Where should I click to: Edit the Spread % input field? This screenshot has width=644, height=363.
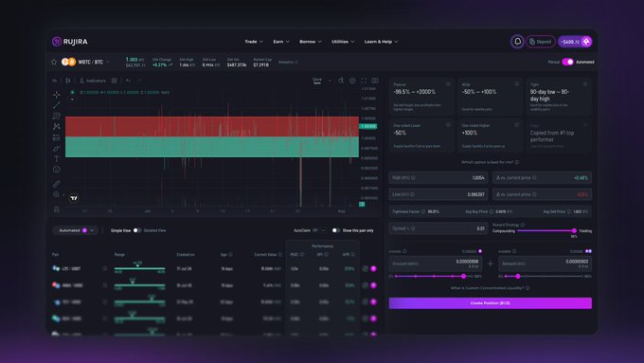click(x=438, y=228)
